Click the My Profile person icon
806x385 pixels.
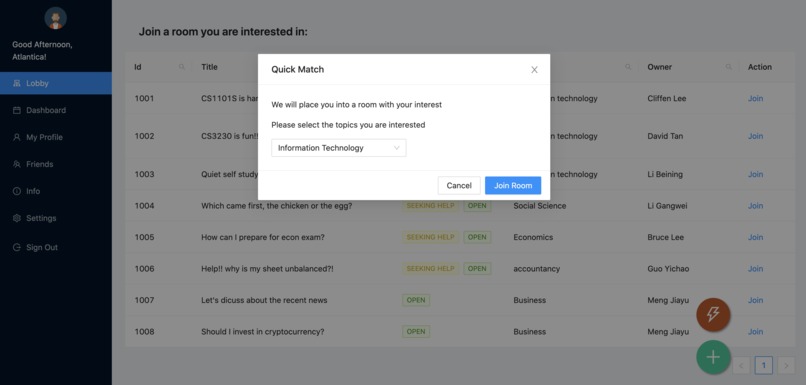click(16, 137)
